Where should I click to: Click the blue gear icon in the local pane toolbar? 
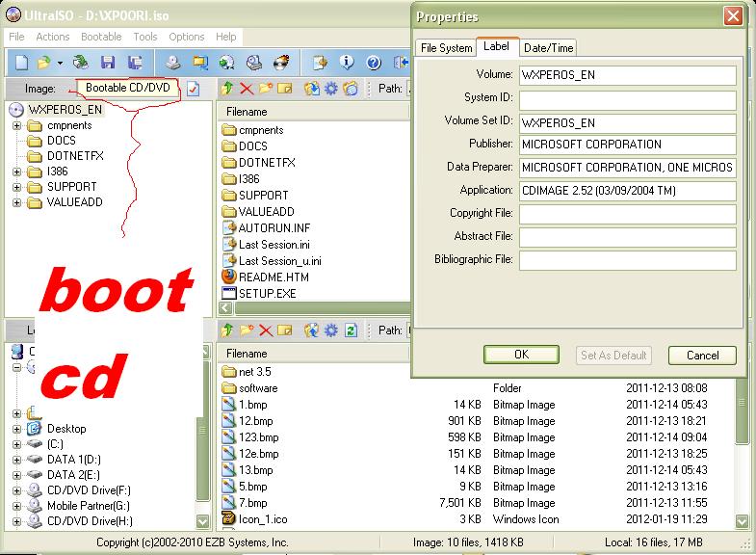tap(331, 330)
